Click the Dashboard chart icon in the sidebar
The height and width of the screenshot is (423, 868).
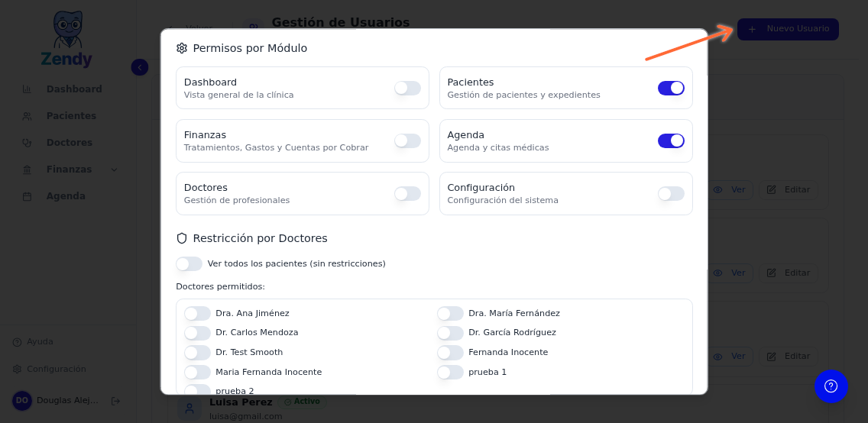(27, 89)
